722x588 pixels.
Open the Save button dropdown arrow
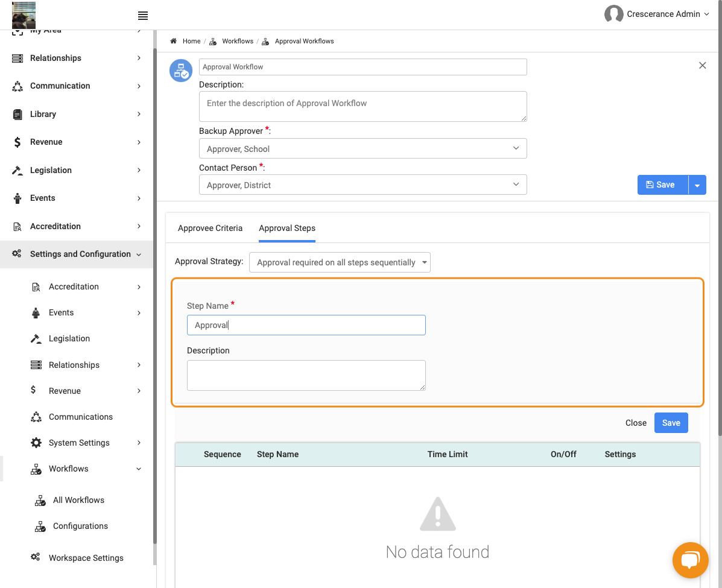(x=697, y=185)
